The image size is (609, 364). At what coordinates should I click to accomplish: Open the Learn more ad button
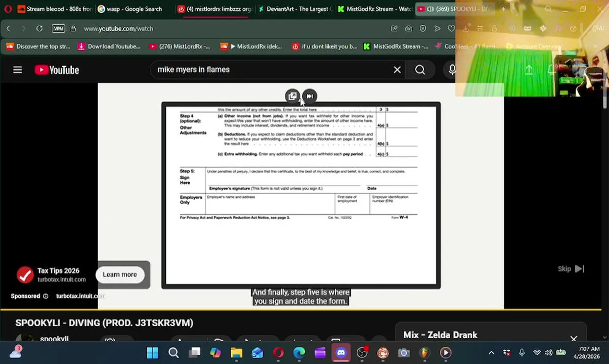120,275
